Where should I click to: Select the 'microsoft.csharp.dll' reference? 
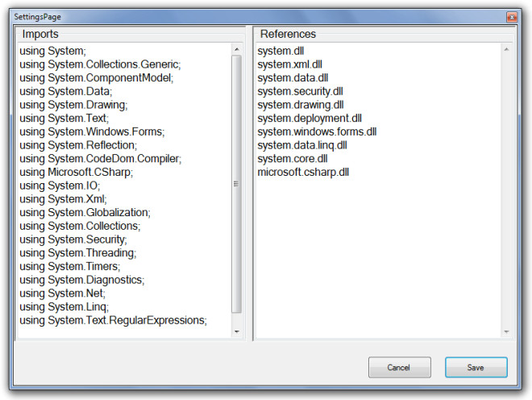pos(303,172)
